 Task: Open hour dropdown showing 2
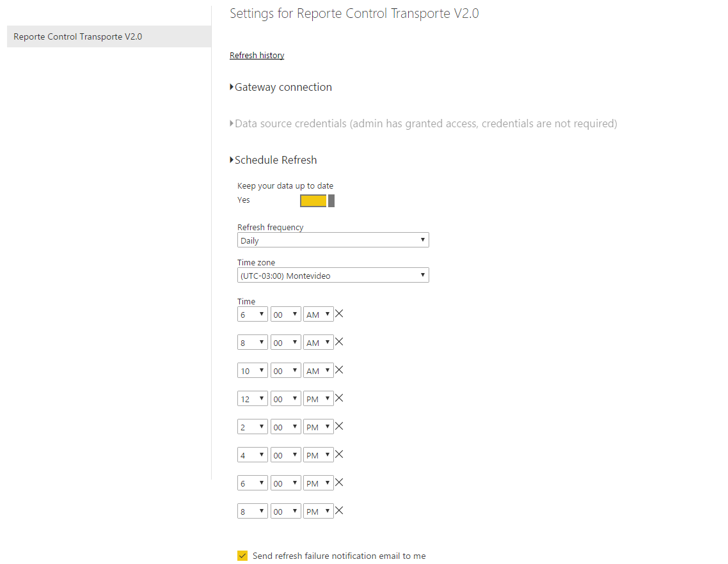[x=252, y=427]
